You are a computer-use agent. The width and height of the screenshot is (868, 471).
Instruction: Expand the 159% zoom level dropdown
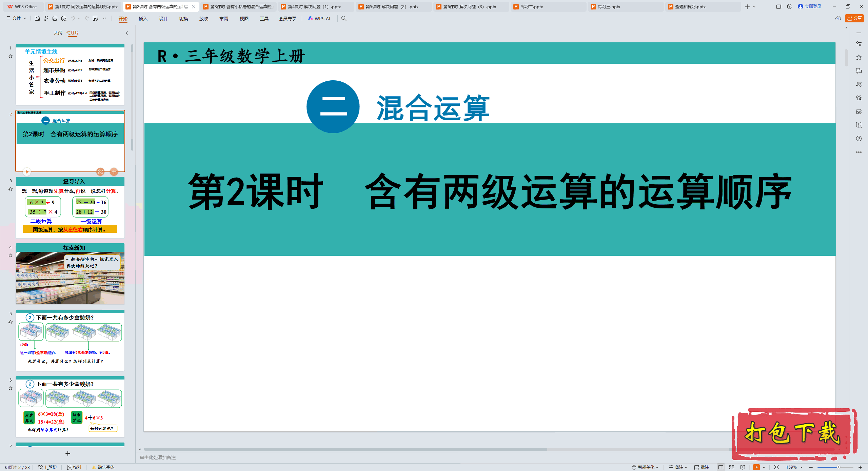(802, 467)
